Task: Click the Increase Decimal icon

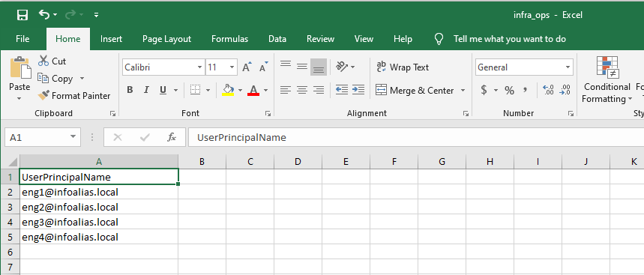Action: pyautogui.click(x=548, y=91)
